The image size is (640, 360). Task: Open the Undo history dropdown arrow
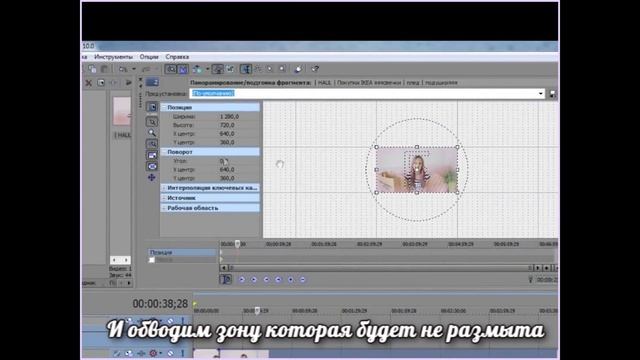tap(133, 69)
